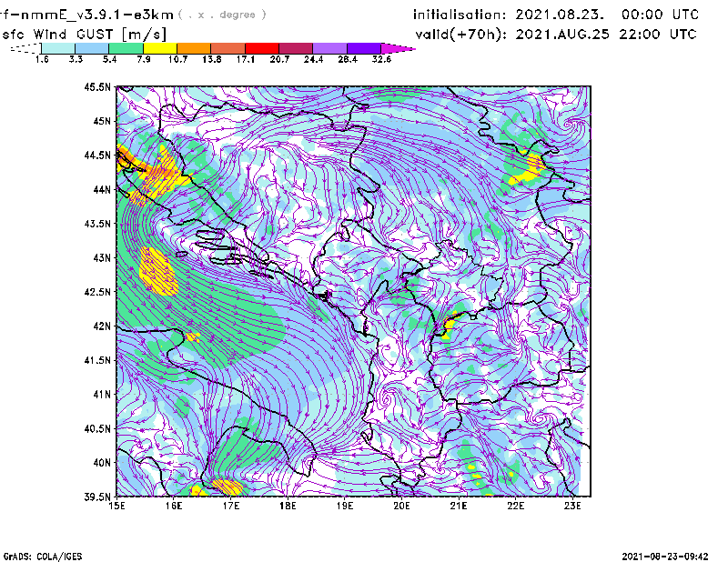The height and width of the screenshot is (562, 728).
Task: Click the 45N latitude label
Action: 102,121
